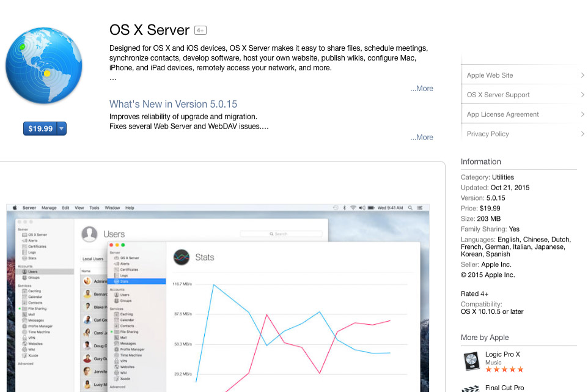Open the Logic Pro X title link
The width and height of the screenshot is (588, 392).
click(502, 354)
